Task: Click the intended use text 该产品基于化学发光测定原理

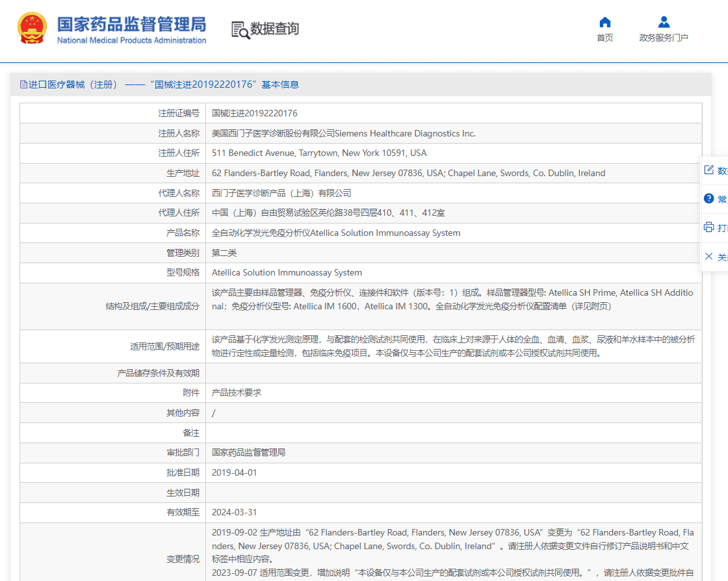Action: (x=453, y=346)
